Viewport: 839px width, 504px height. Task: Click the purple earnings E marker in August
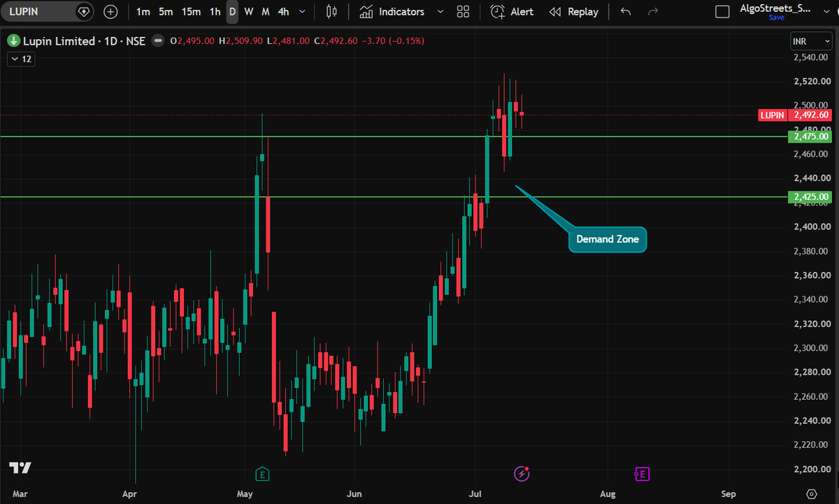pyautogui.click(x=642, y=475)
